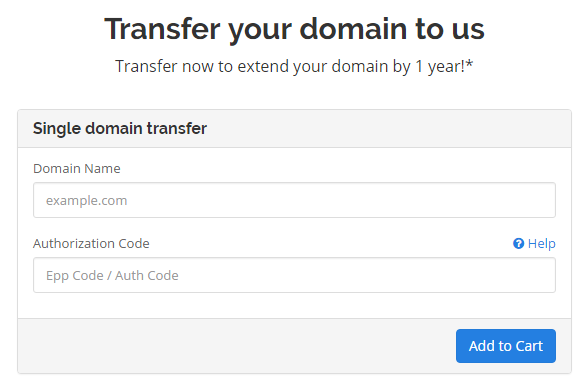Focus the Authorization Code input field

(x=294, y=275)
